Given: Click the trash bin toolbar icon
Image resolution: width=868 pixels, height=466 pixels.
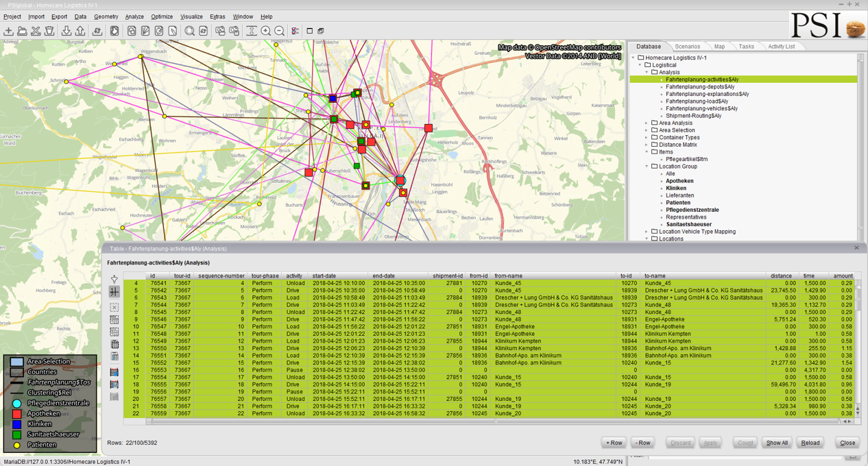Looking at the screenshot, I should click(49, 31).
